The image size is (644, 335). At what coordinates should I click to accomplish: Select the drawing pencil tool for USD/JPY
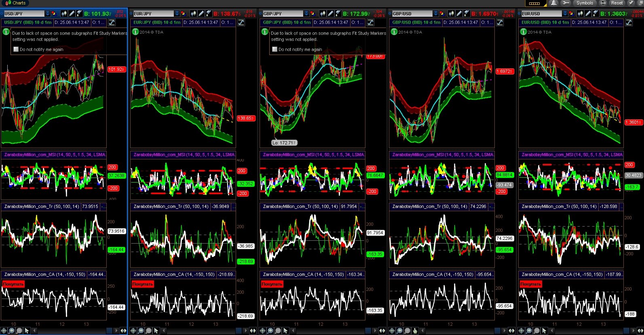coord(72,14)
